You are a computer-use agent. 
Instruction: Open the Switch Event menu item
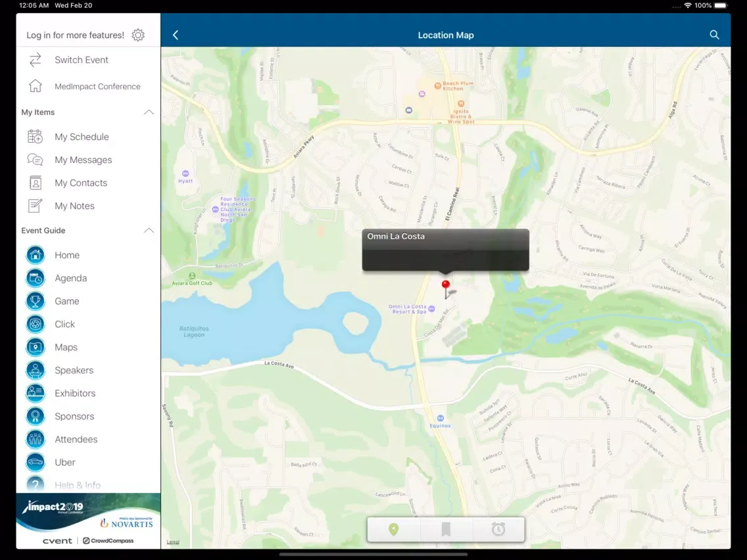[x=89, y=60]
